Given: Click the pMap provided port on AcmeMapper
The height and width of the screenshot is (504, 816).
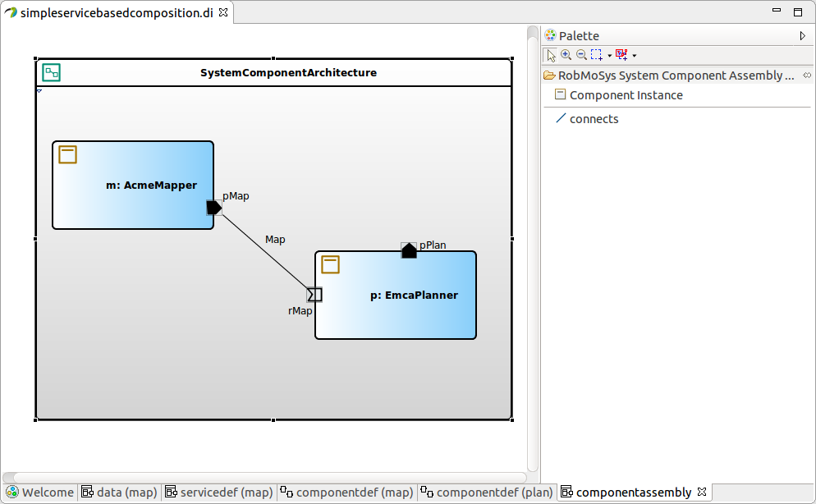Looking at the screenshot, I should tap(213, 208).
